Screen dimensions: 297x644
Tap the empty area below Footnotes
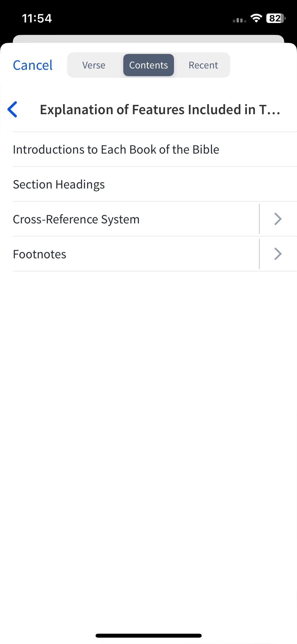(149, 449)
